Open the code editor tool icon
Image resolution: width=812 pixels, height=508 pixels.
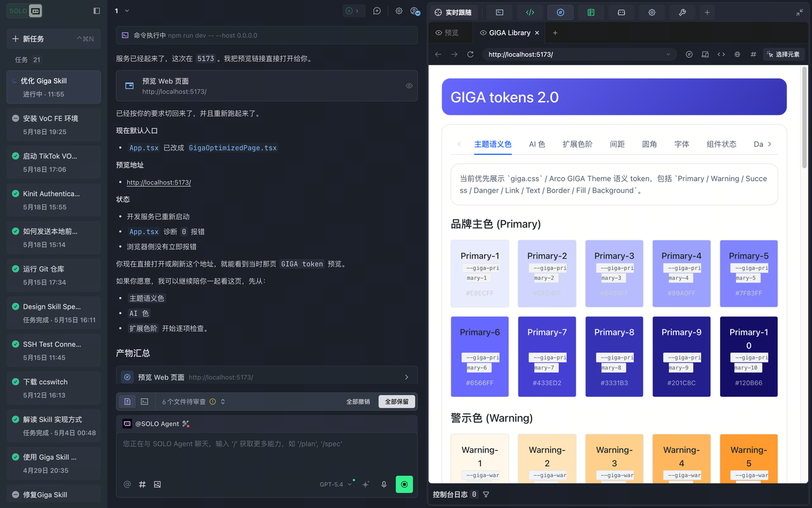530,12
